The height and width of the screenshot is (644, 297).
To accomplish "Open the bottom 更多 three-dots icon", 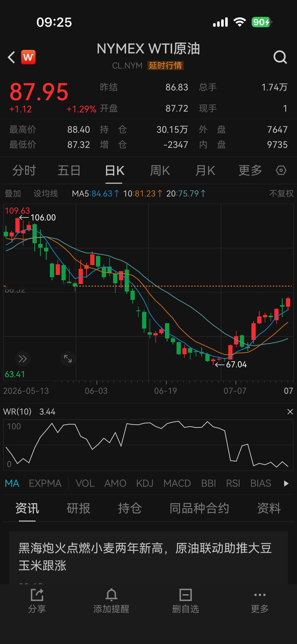I will [x=260, y=595].
